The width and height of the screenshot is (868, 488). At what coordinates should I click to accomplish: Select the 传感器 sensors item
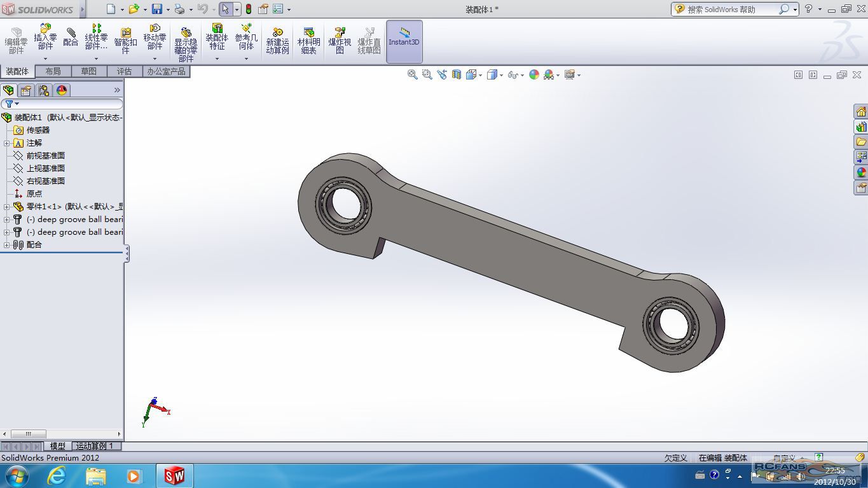[x=38, y=130]
